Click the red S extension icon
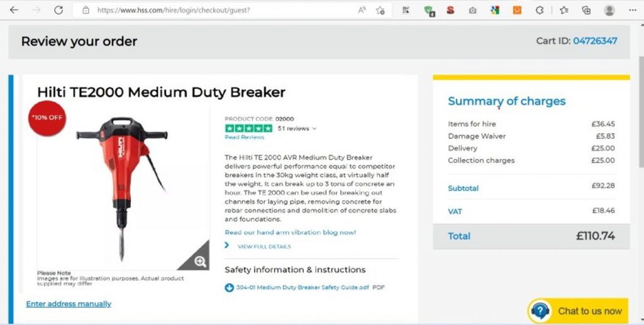Viewport: 644px width, 325px height. pyautogui.click(x=450, y=10)
